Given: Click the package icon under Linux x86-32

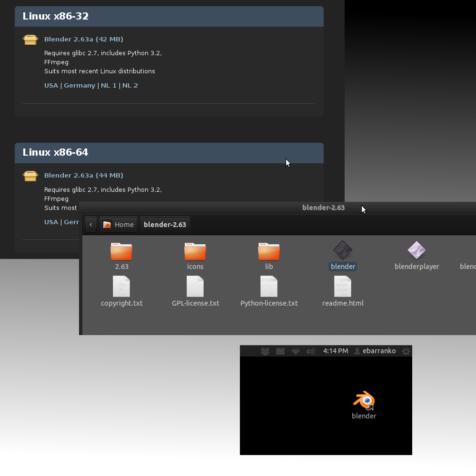Looking at the screenshot, I should (30, 40).
